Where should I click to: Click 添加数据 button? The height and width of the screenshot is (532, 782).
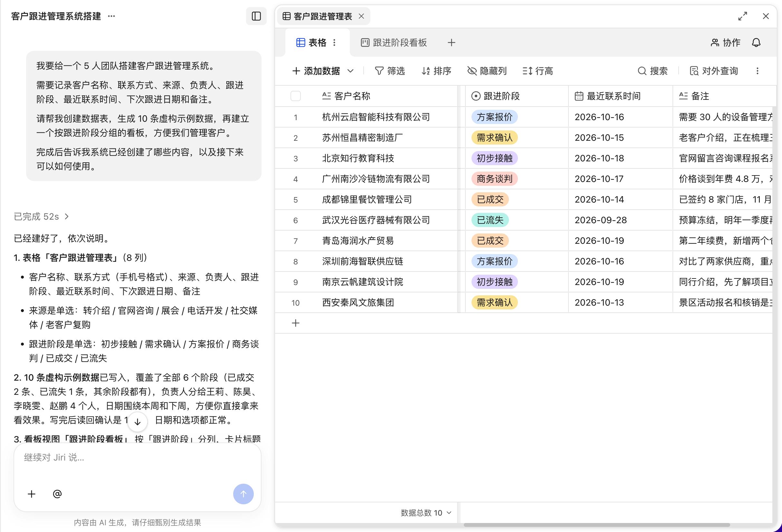(x=316, y=71)
